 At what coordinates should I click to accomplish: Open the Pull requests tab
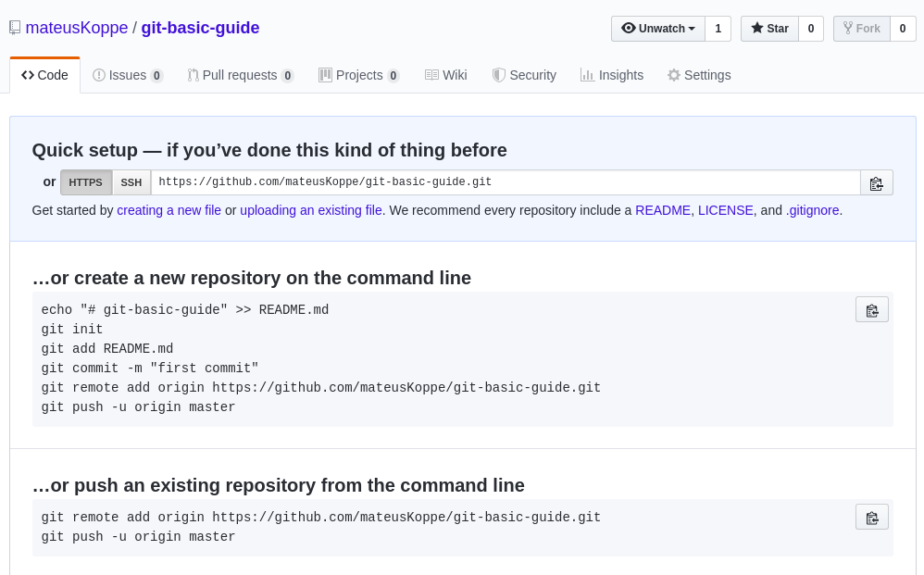240,75
